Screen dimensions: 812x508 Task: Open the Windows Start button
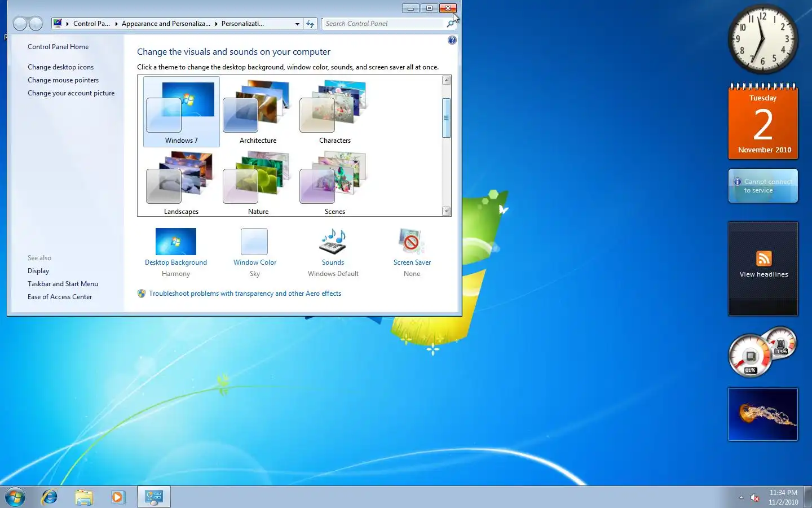[x=15, y=497]
